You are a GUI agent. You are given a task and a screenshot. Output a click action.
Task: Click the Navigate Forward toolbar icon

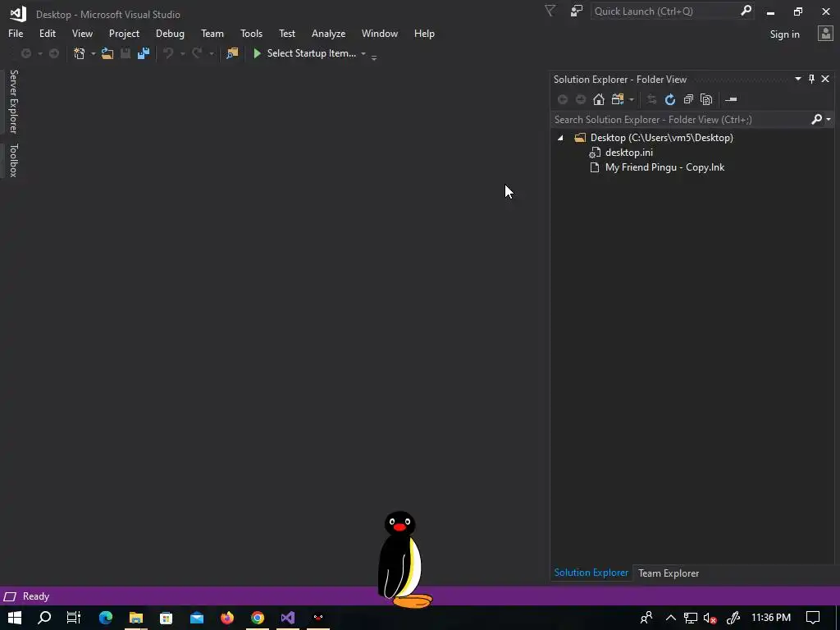(54, 53)
